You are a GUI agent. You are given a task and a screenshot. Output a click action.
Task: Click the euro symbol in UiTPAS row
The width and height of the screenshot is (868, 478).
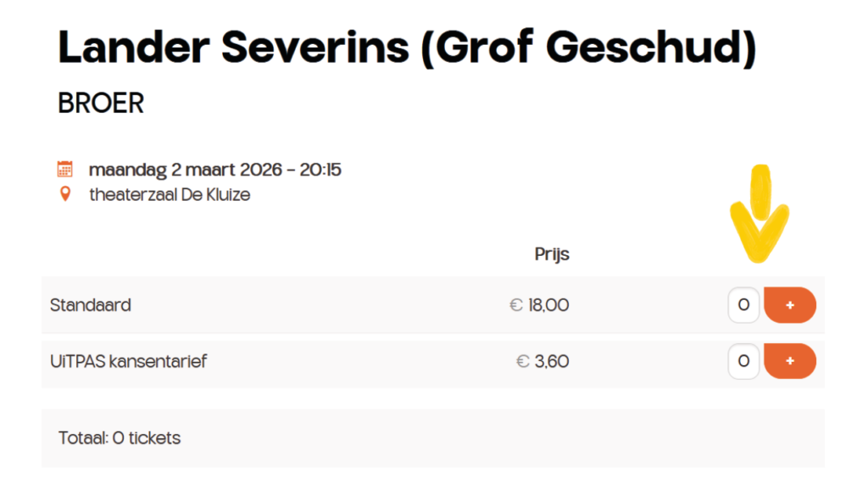[x=523, y=361]
